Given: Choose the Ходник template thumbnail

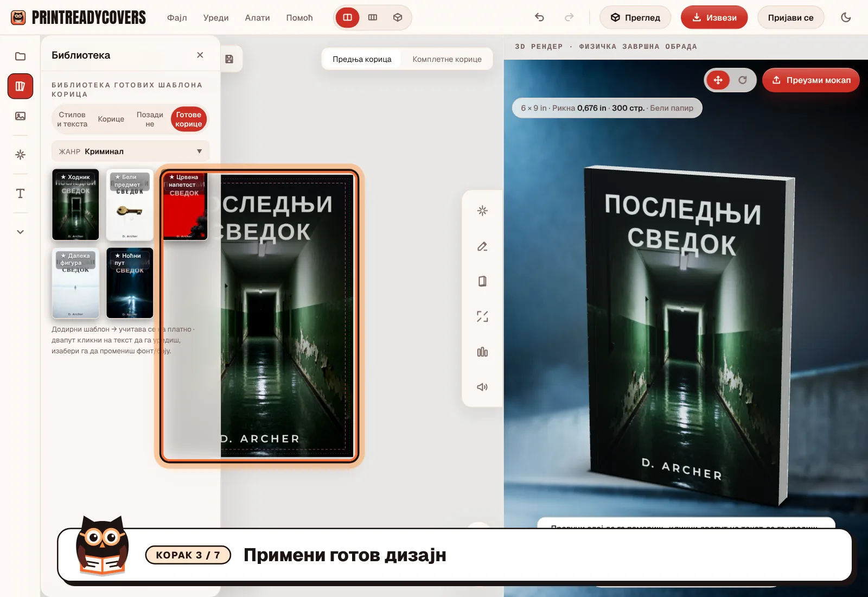Looking at the screenshot, I should [x=75, y=205].
